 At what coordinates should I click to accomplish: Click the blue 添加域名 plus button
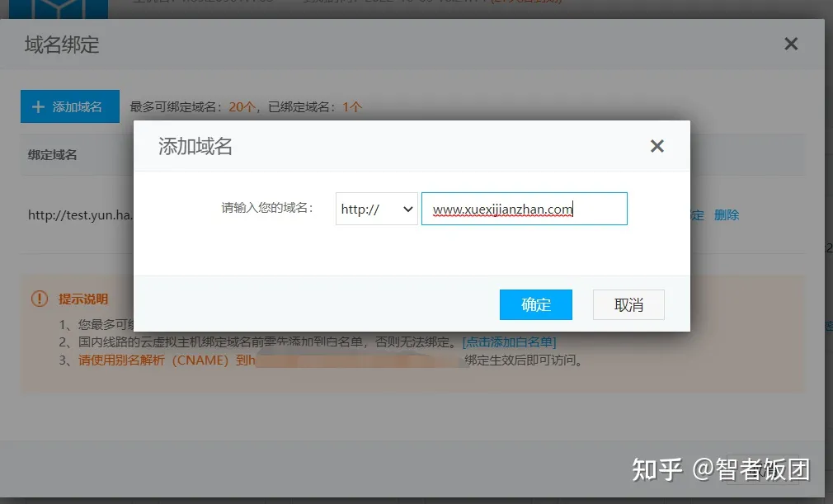point(70,106)
